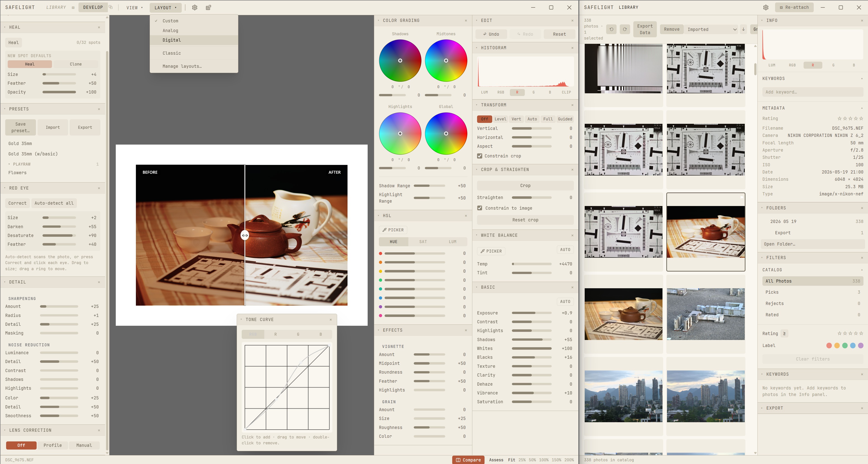The height and width of the screenshot is (464, 868).
Task: Close the TONE CURVE floating panel
Action: 331,320
